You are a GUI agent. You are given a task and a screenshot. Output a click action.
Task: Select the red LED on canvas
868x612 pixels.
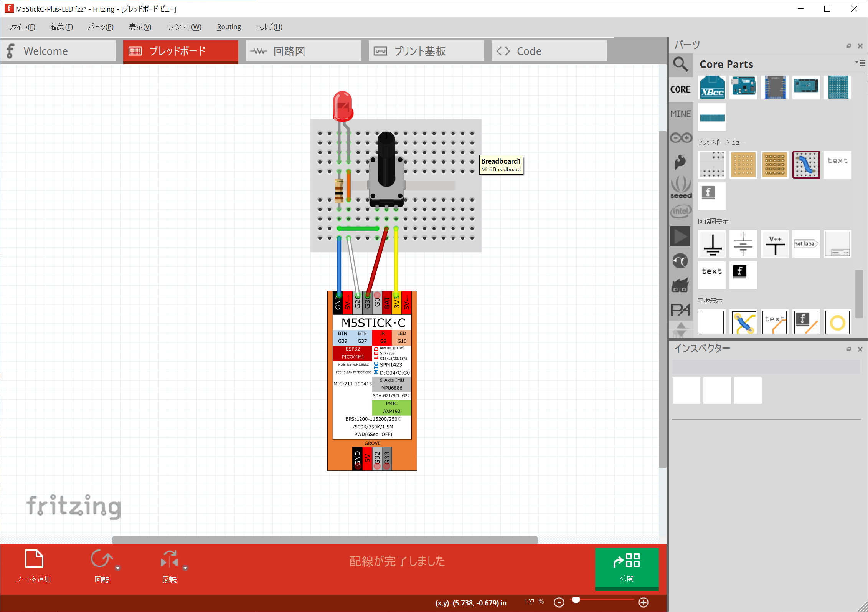pyautogui.click(x=343, y=106)
